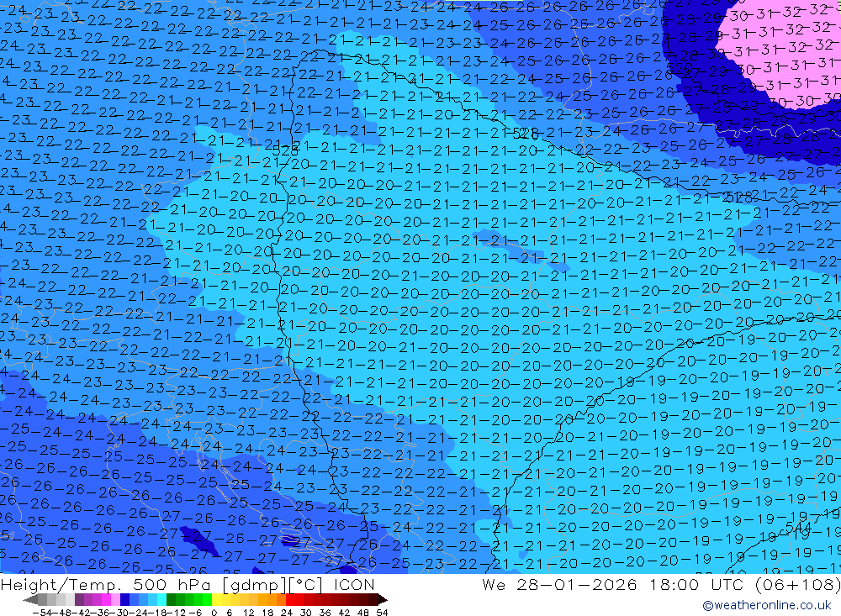Click the "We" weekday label

point(494,584)
